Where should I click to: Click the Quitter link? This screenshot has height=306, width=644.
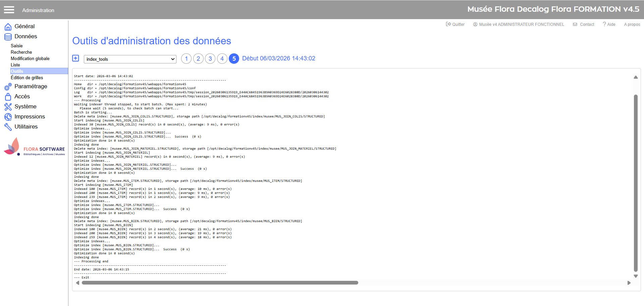(458, 24)
